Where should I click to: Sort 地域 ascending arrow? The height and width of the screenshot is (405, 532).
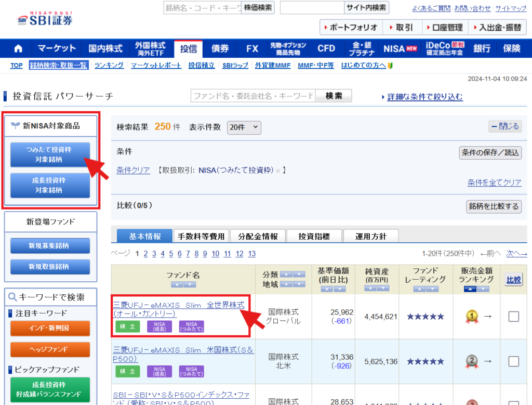(x=286, y=284)
